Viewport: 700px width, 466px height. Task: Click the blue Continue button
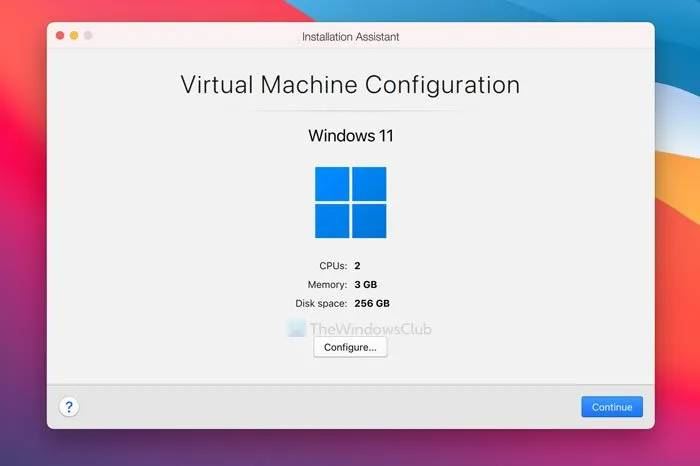pyautogui.click(x=611, y=407)
